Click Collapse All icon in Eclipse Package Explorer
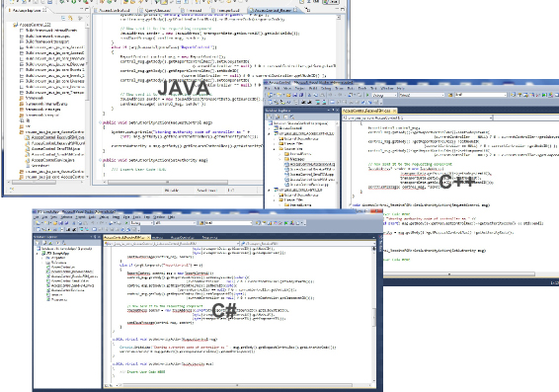The image size is (559, 392). point(63,18)
